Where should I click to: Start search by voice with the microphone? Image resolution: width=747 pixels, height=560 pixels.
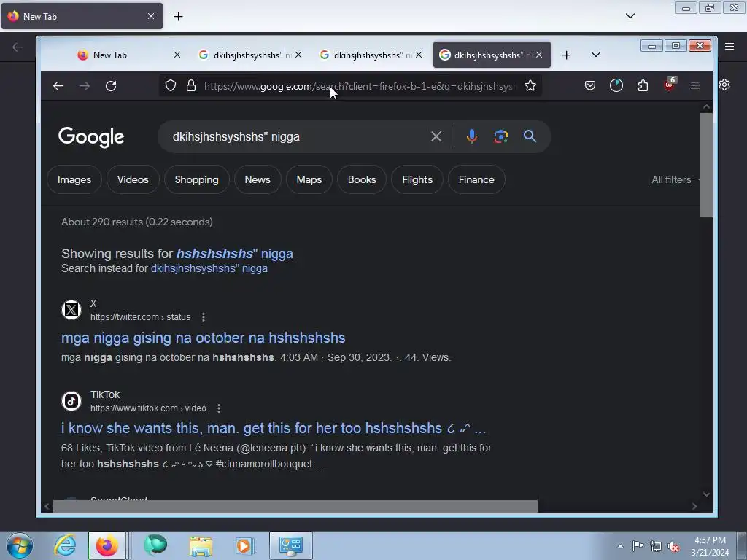[x=472, y=136]
